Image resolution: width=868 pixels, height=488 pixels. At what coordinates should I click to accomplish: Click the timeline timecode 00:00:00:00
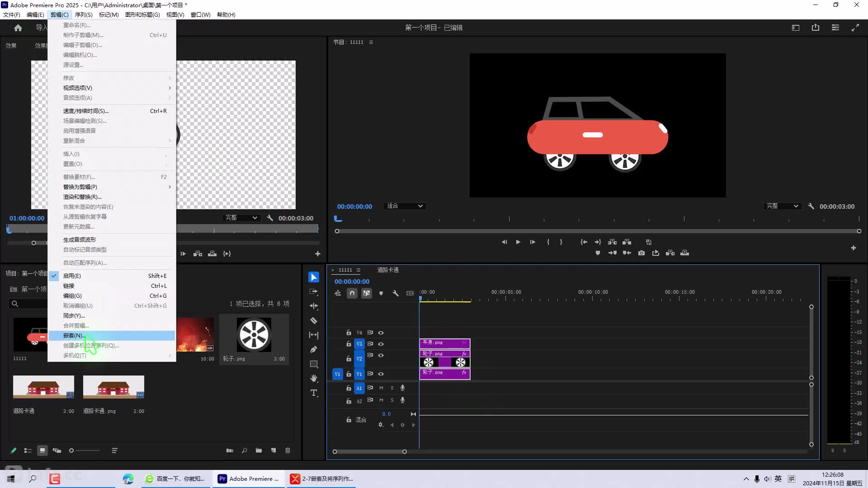[352, 282]
